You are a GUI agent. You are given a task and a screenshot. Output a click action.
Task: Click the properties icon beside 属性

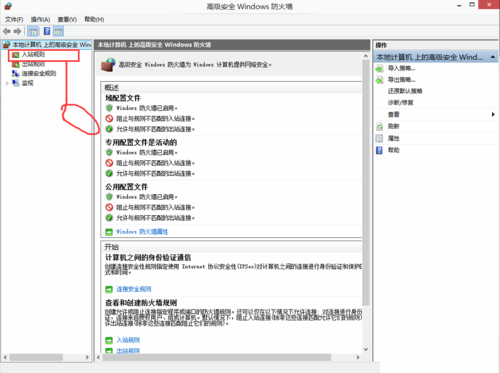tap(379, 138)
